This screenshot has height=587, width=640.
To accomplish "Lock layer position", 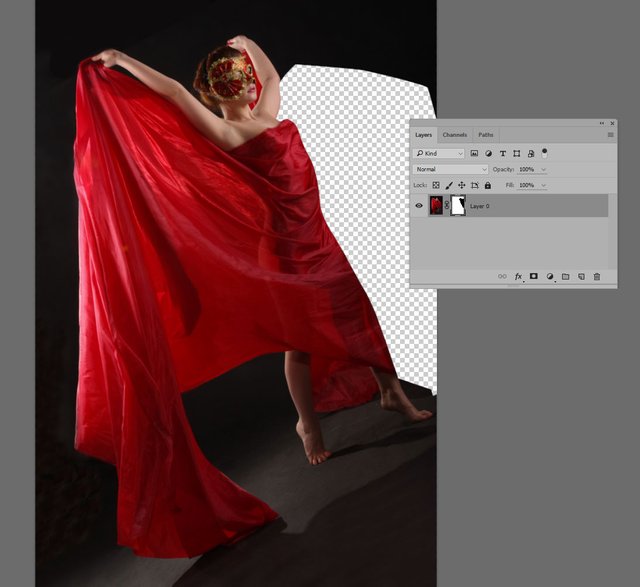I will (x=462, y=185).
